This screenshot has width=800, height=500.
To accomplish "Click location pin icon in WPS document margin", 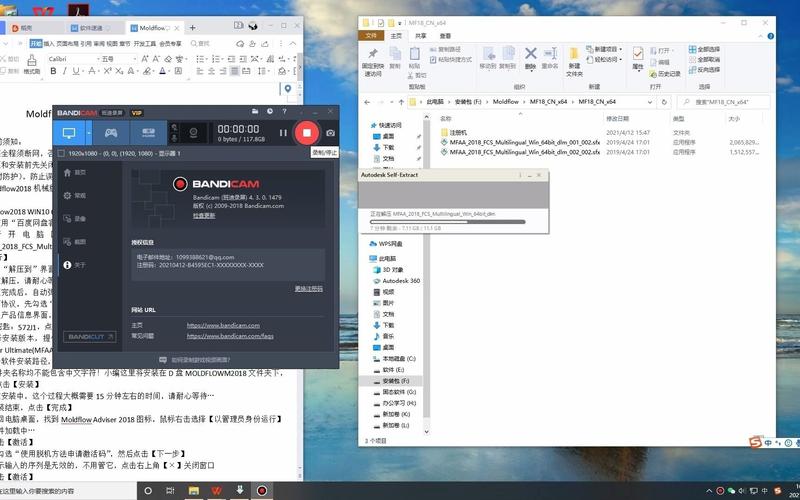I will (x=288, y=89).
